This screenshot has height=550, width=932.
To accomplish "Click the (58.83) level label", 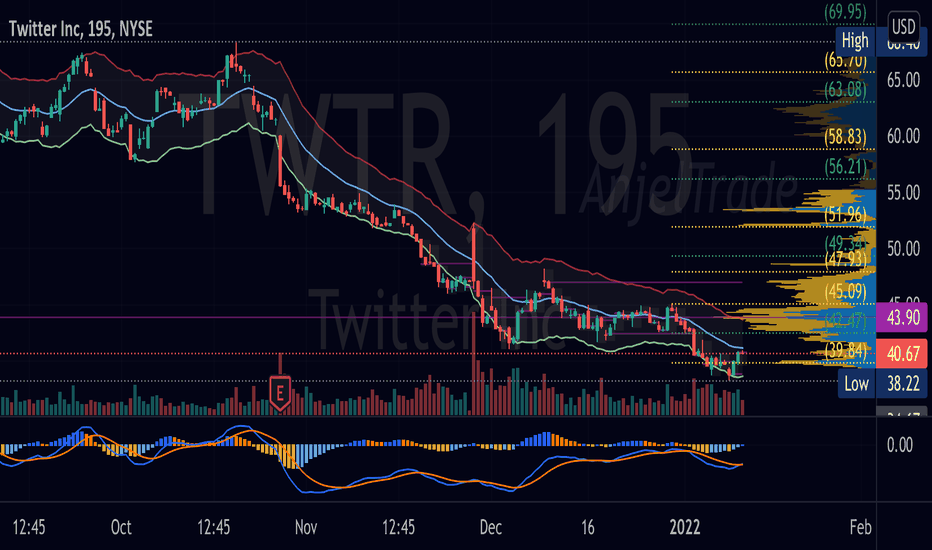I will coord(845,137).
